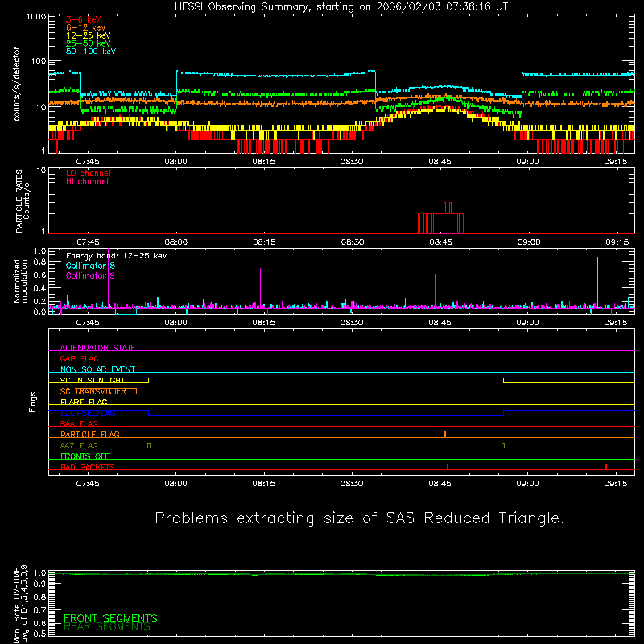Viewport: 644px width, 644px height.
Task: Click the SAA FLAG label
Action: [x=79, y=423]
